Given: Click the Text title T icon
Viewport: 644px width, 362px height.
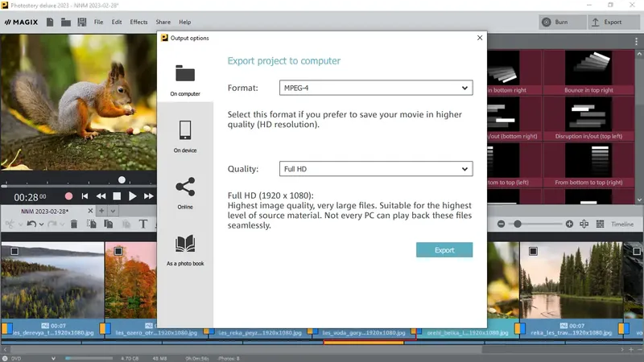Looking at the screenshot, I should pyautogui.click(x=143, y=224).
